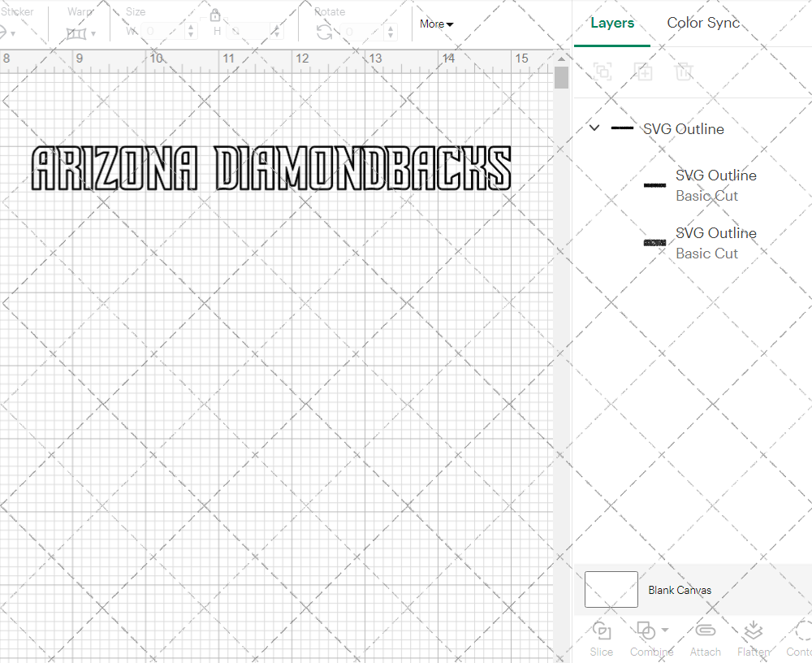Click the Group layers icon
The height and width of the screenshot is (663, 812).
tap(603, 71)
